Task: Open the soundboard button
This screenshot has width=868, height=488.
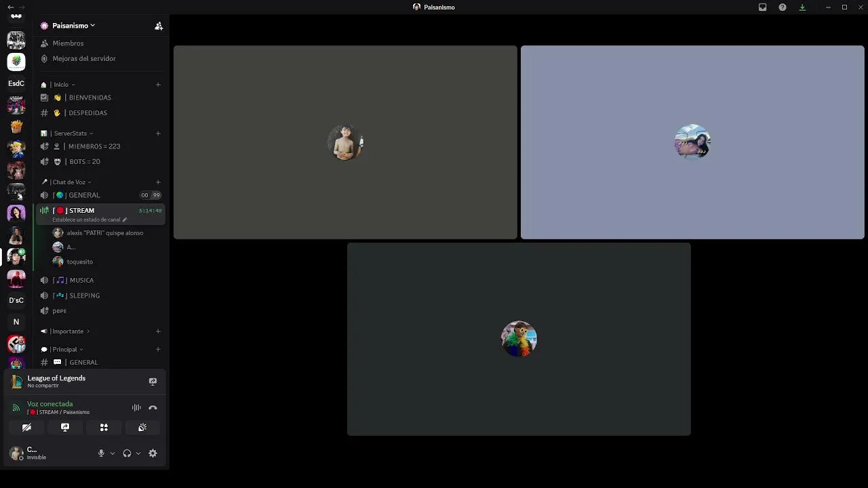Action: tap(142, 428)
